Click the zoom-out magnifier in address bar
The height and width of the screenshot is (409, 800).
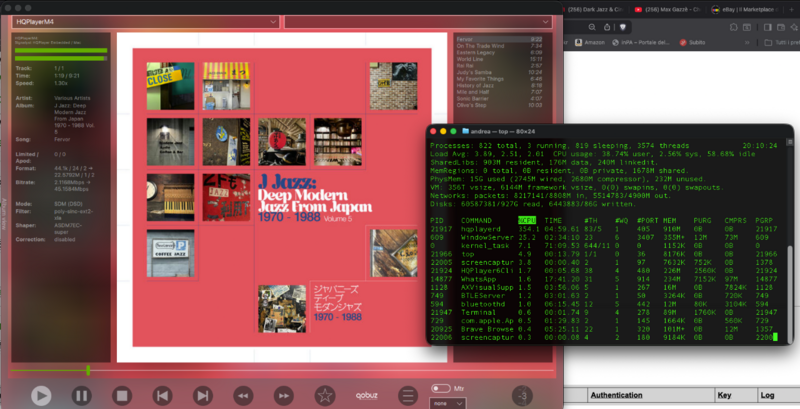tap(592, 27)
